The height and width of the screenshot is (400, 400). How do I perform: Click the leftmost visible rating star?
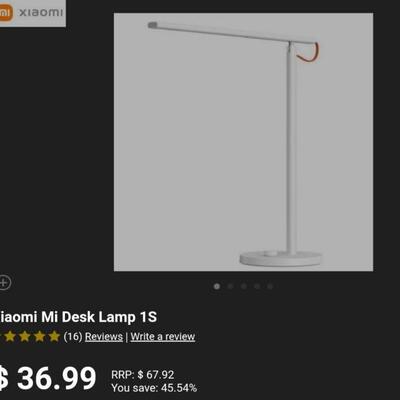(x=10, y=337)
